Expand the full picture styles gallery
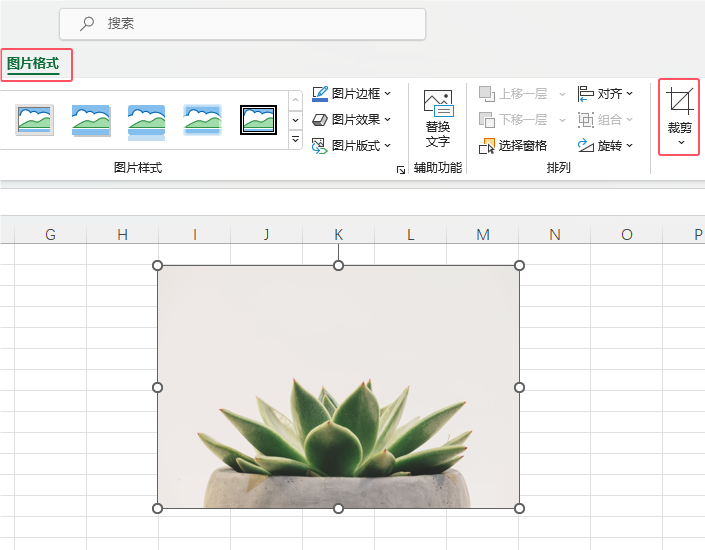This screenshot has height=550, width=705. coord(295,139)
